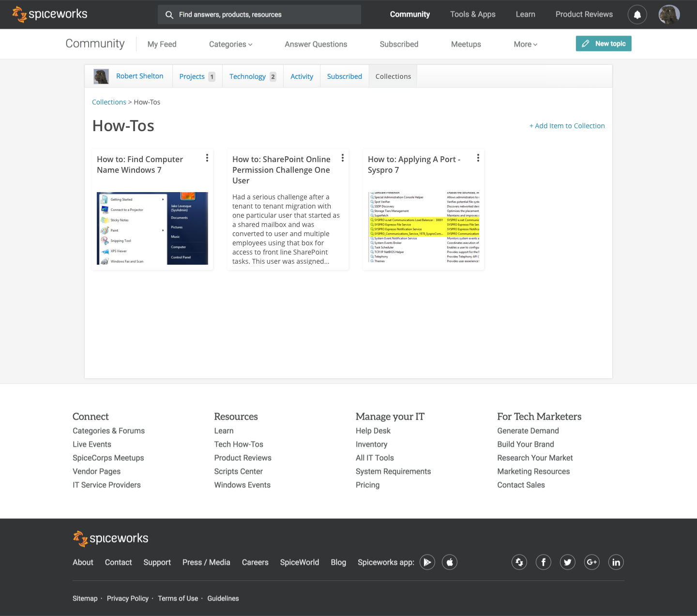Open Tech How-Tos footer link

[239, 444]
